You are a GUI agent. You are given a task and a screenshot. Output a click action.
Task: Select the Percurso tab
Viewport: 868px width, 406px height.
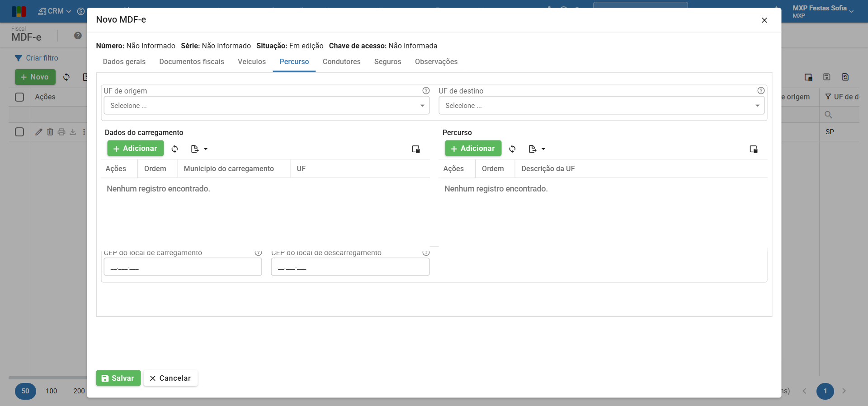click(294, 62)
